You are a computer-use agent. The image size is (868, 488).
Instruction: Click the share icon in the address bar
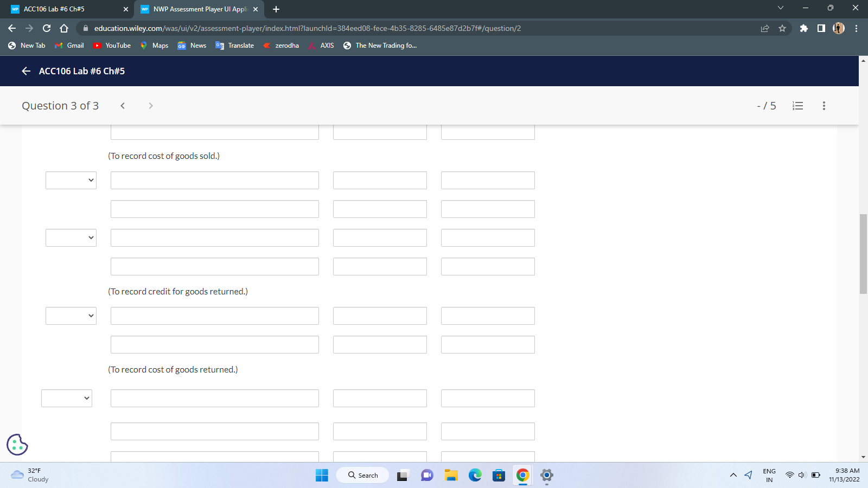pyautogui.click(x=765, y=28)
